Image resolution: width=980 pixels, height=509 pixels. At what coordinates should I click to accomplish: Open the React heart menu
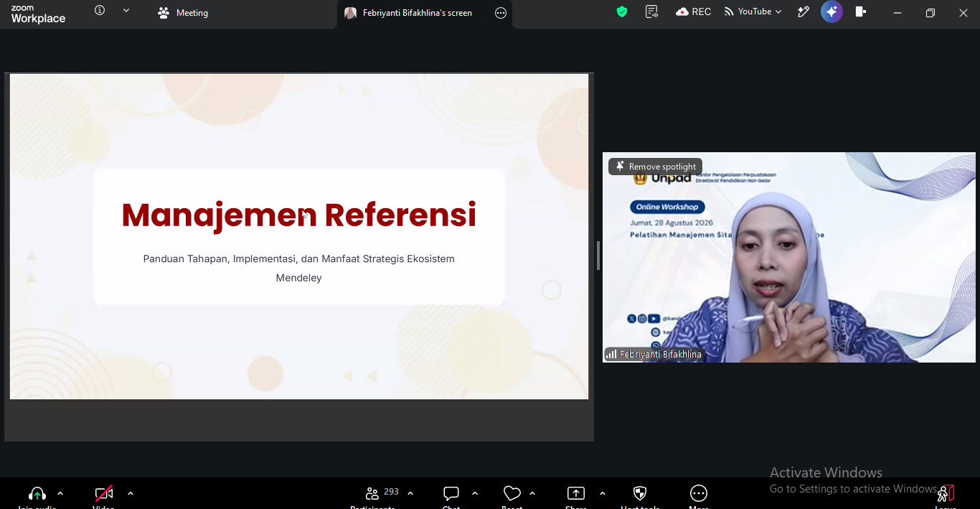512,495
